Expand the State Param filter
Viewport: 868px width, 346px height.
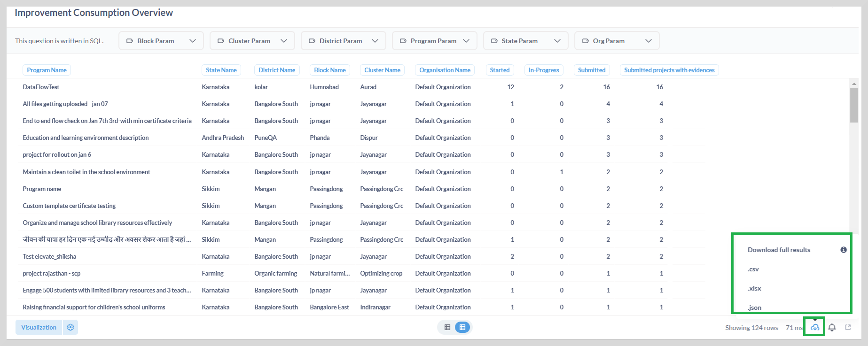tap(526, 41)
